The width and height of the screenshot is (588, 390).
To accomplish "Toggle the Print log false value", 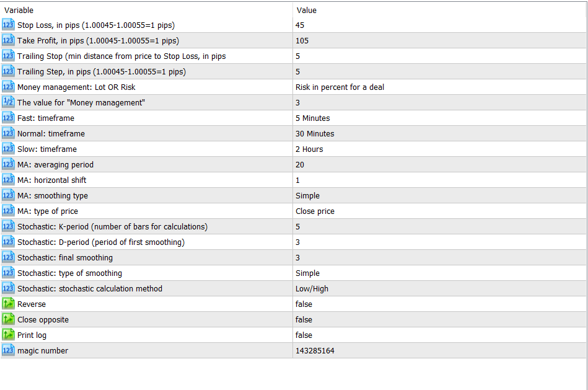I will (304, 335).
